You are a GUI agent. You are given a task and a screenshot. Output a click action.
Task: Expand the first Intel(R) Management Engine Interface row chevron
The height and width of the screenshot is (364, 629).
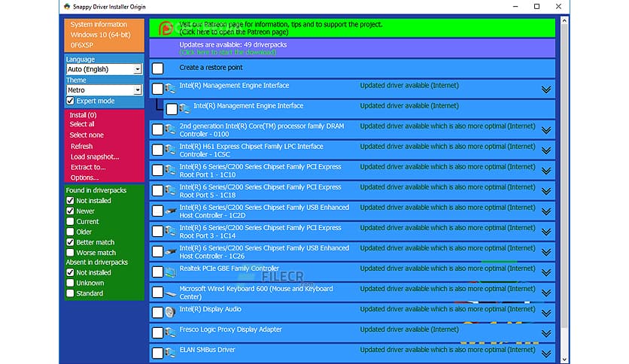[x=546, y=89]
